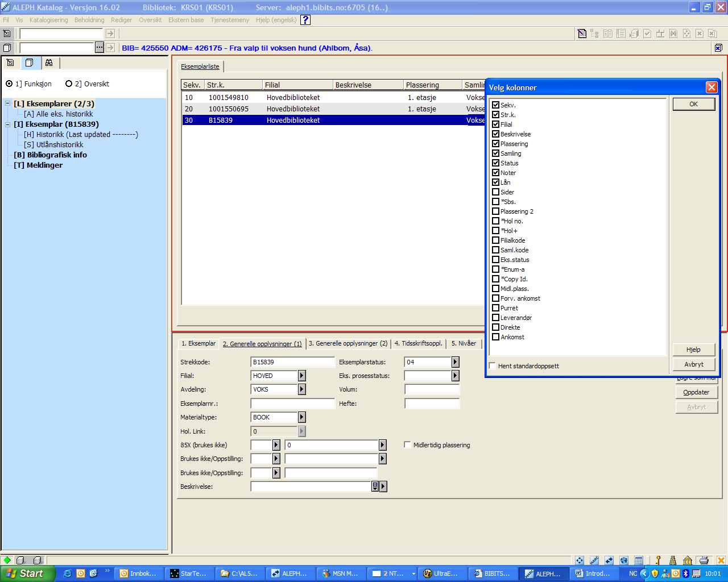Open the Katalogisering menu
The image size is (728, 582).
[x=48, y=20]
